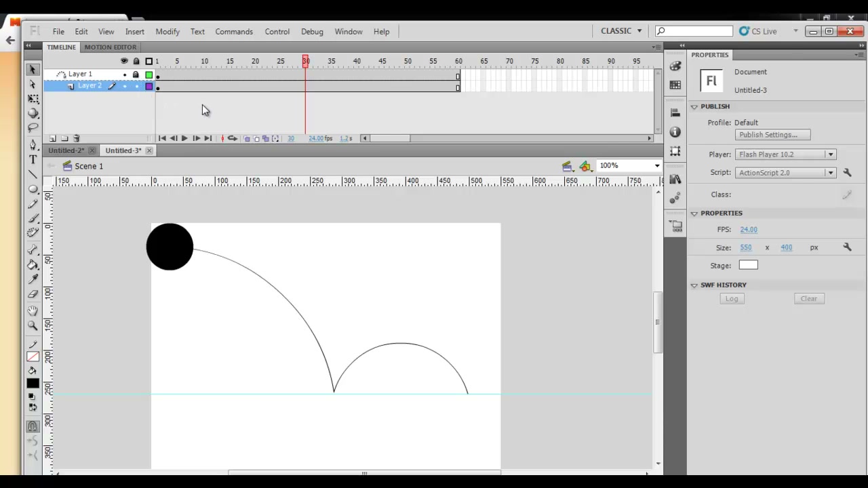Screen dimensions: 868x488
Task: Click frame 60 on the timeline ruler
Action: 458,61
